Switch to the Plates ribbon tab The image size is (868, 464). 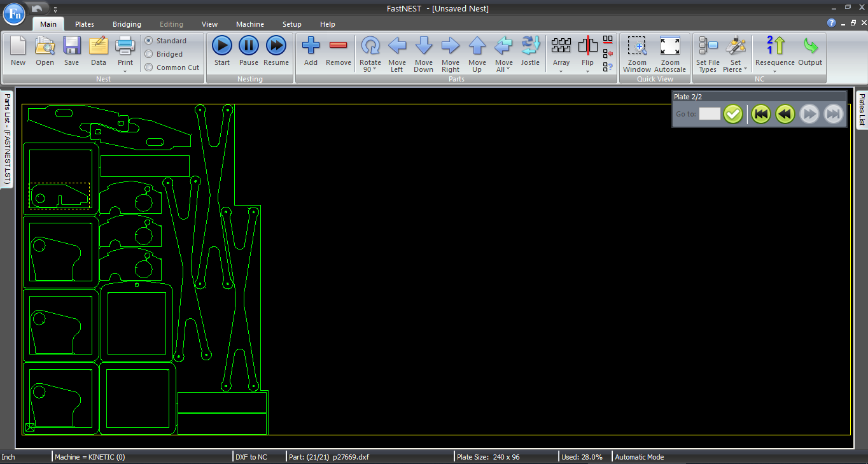(85, 24)
